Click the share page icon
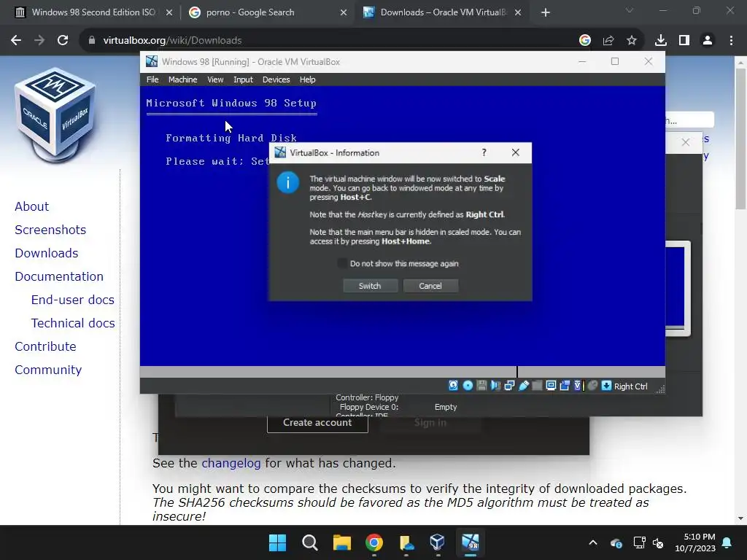This screenshot has width=747, height=560. 608,41
